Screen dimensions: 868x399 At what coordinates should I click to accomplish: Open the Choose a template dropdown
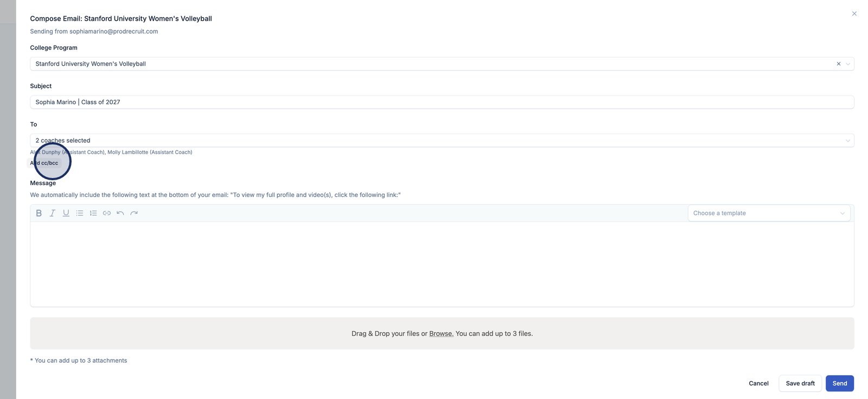tap(769, 213)
